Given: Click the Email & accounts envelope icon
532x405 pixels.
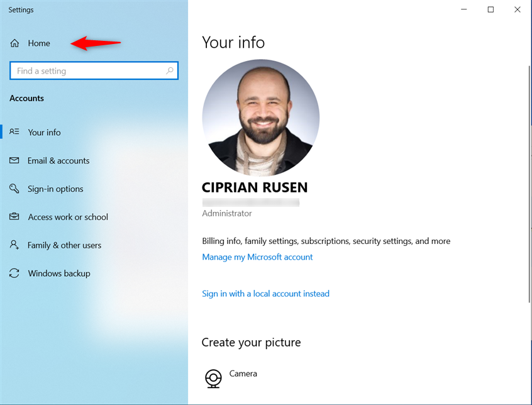Looking at the screenshot, I should (x=14, y=160).
